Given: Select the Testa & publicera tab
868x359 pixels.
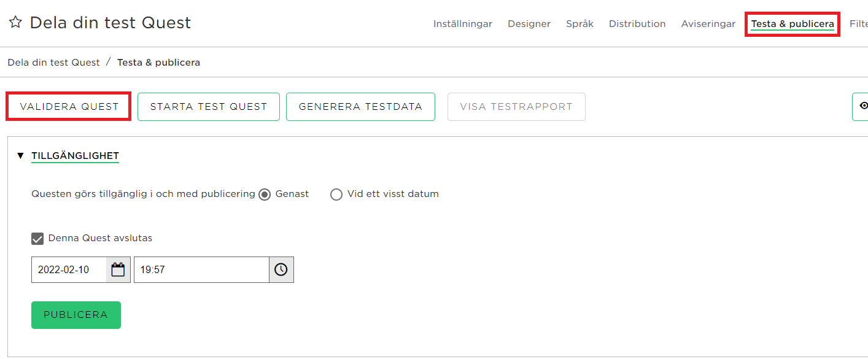Looking at the screenshot, I should 792,24.
